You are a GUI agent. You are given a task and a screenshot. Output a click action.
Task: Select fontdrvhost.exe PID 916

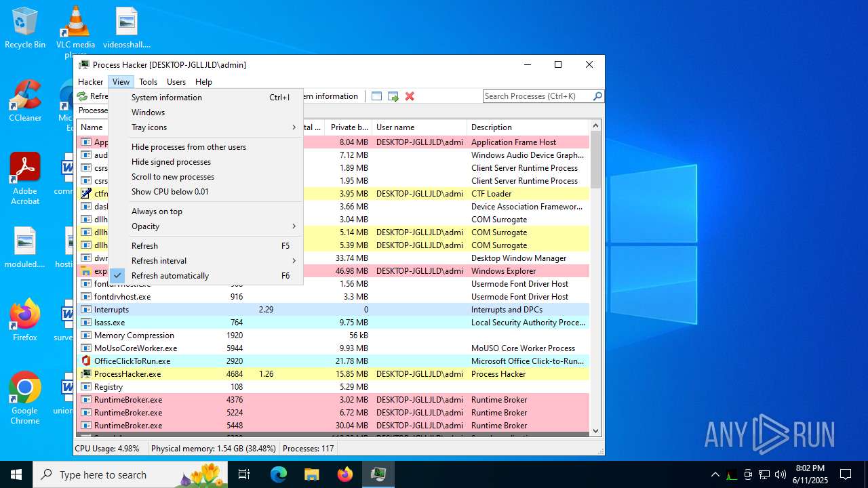333,296
